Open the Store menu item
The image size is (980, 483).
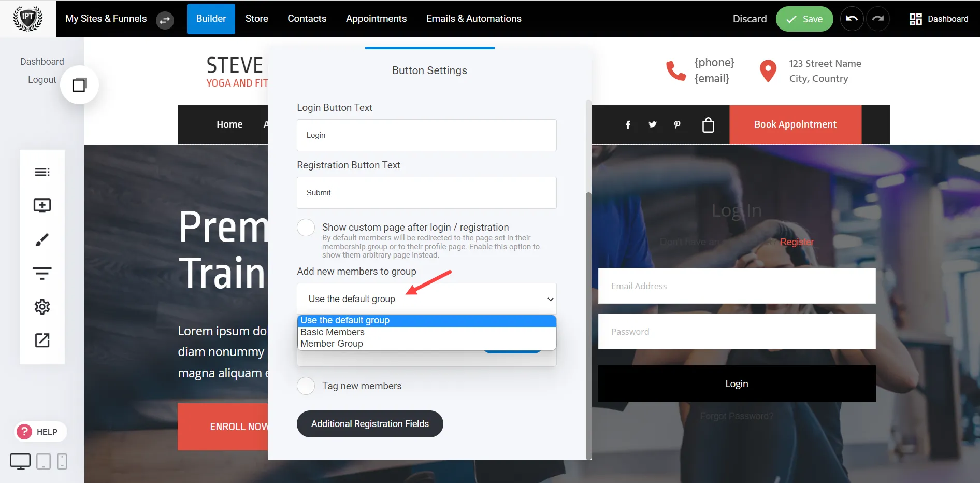(256, 19)
